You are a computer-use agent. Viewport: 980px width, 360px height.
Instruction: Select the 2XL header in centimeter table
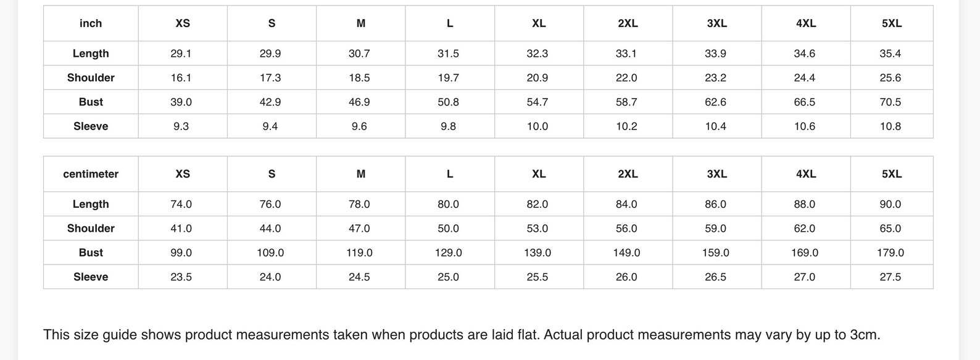(x=628, y=174)
